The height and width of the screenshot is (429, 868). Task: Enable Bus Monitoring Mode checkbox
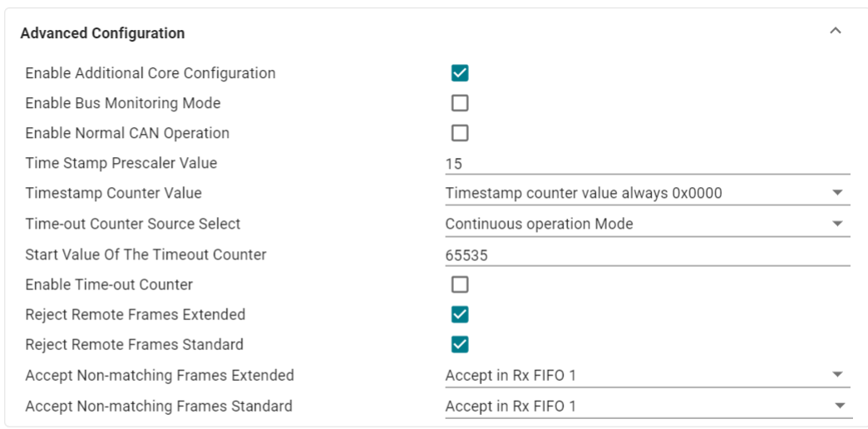[x=460, y=103]
